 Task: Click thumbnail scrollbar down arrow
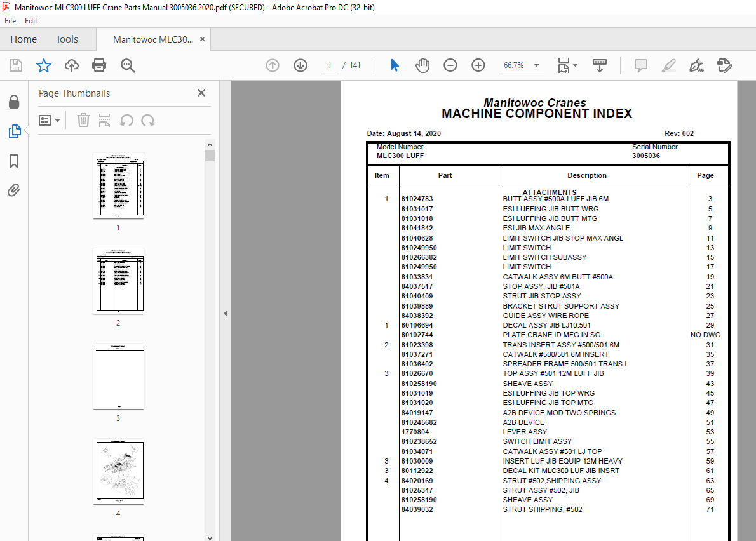(x=210, y=538)
